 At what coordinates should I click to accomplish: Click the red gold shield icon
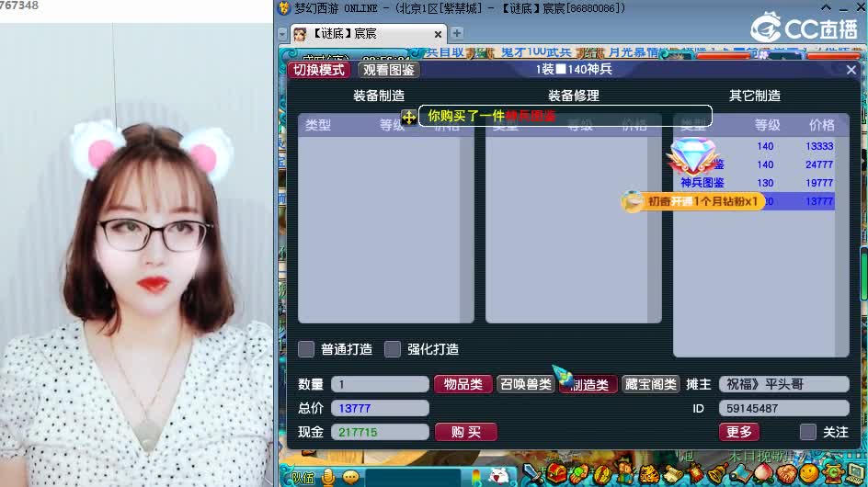click(x=603, y=475)
